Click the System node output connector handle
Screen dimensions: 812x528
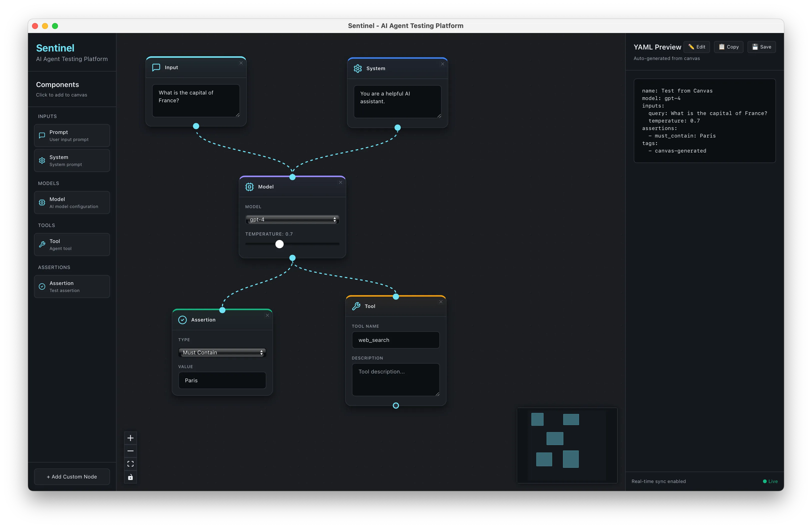click(x=397, y=127)
